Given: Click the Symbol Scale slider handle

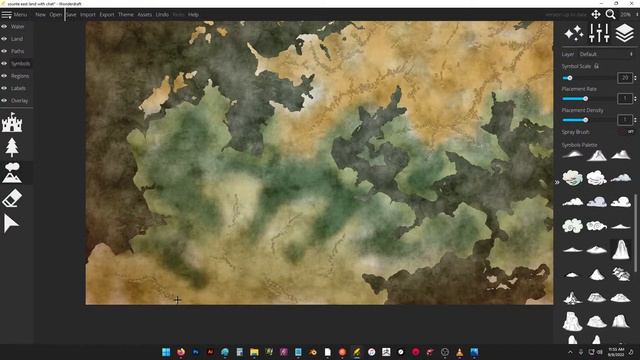Looking at the screenshot, I should [x=569, y=78].
